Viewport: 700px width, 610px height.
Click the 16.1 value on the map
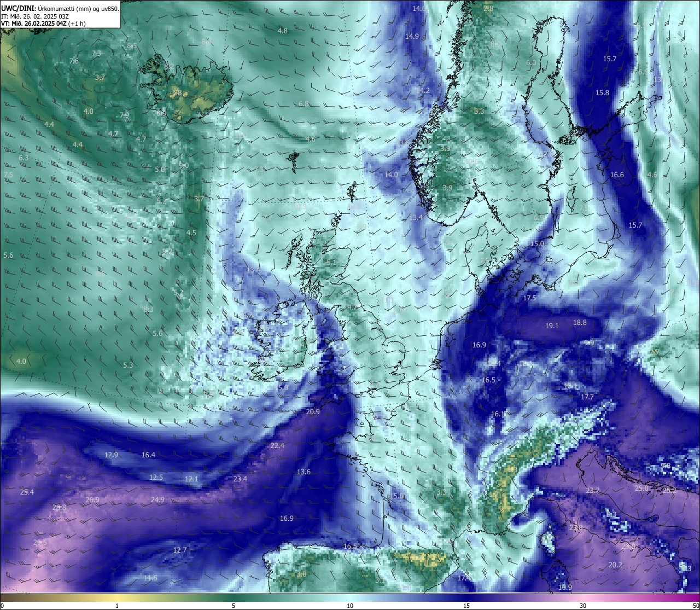click(x=498, y=414)
